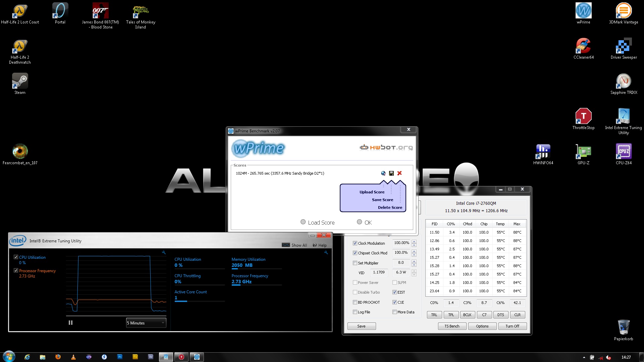
Task: Enable the Log File checkbox
Action: point(355,312)
